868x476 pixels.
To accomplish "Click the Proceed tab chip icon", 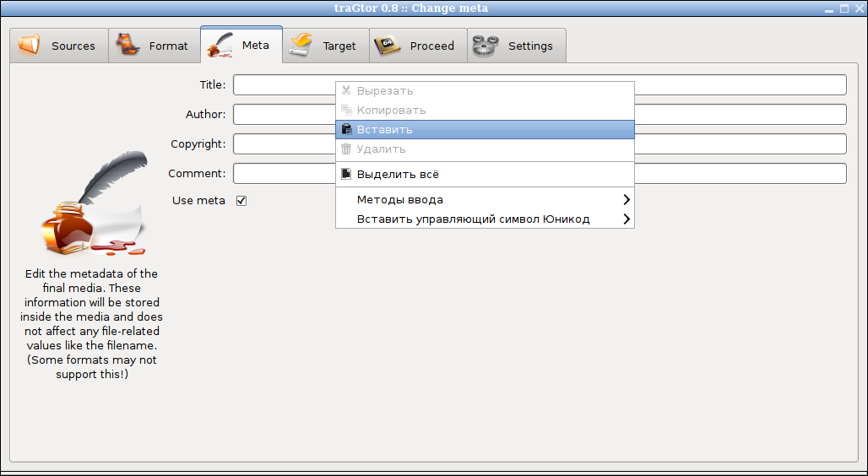I will [x=388, y=46].
